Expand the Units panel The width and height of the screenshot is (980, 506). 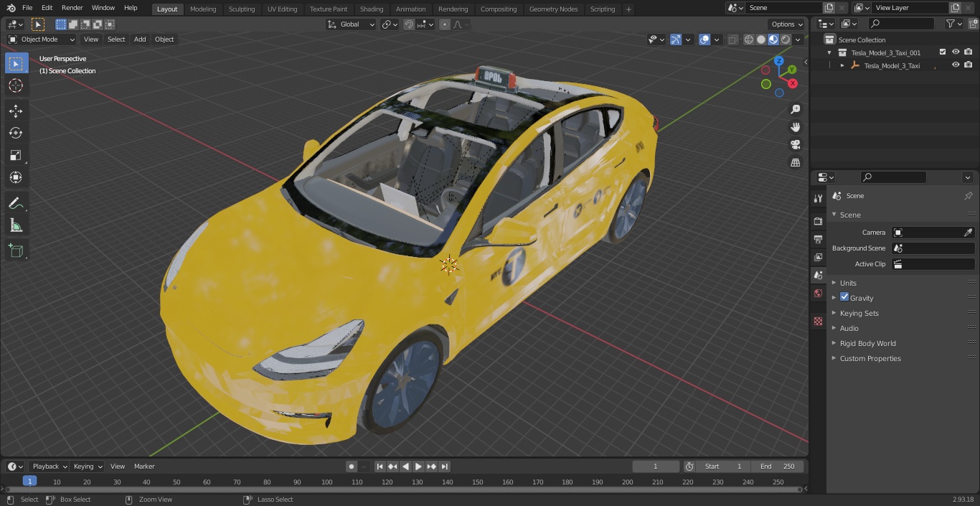(x=848, y=283)
